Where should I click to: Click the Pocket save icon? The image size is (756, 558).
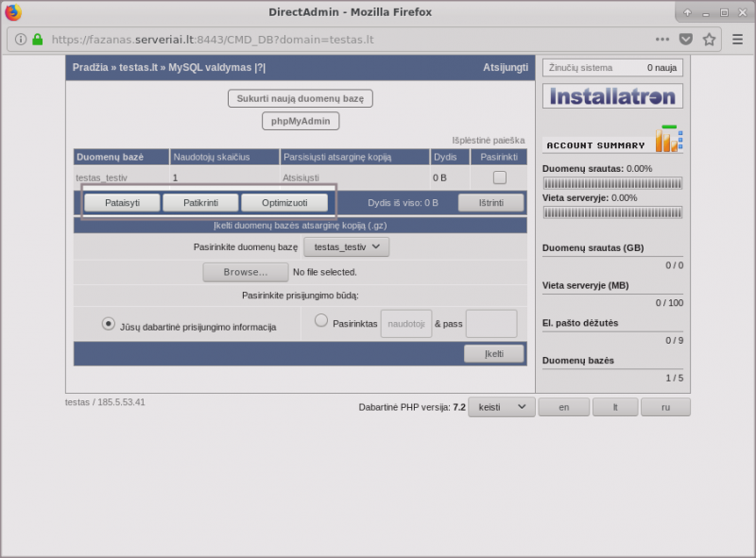click(686, 40)
